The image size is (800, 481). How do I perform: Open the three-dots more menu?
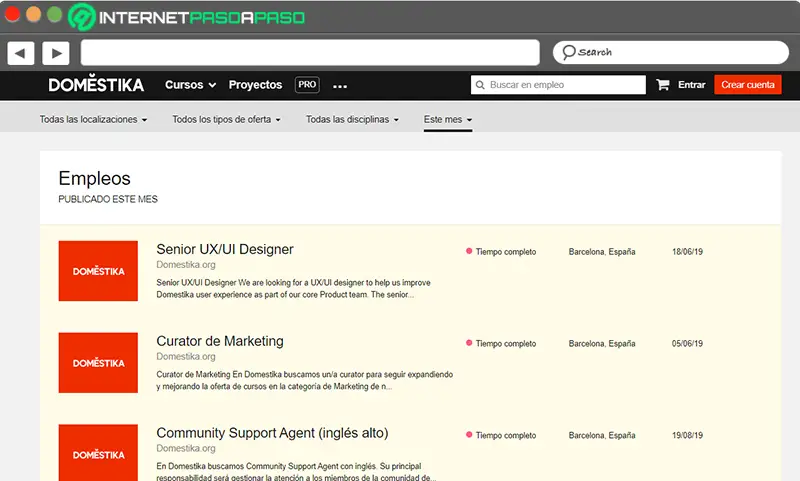(340, 86)
